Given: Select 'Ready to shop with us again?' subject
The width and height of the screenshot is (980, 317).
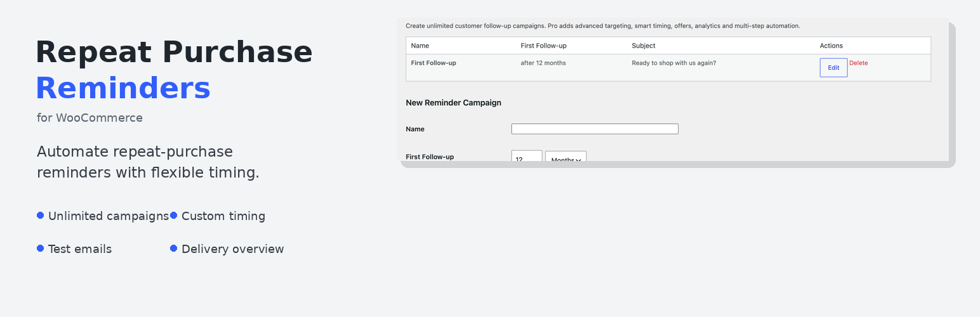Looking at the screenshot, I should click(x=673, y=63).
